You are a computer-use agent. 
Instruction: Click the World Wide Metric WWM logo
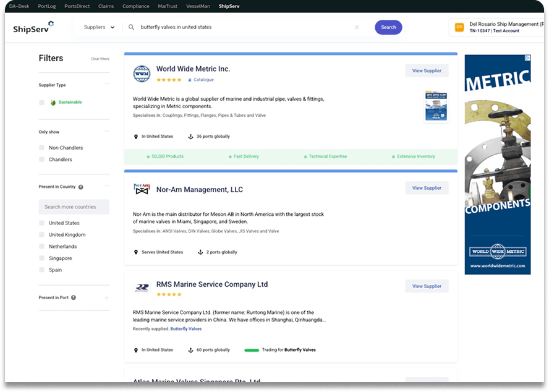[142, 74]
